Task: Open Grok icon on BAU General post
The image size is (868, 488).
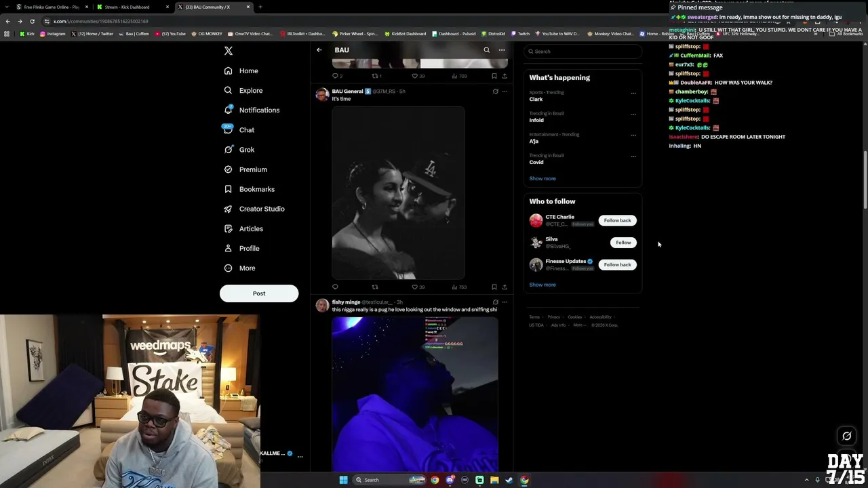Action: click(495, 91)
